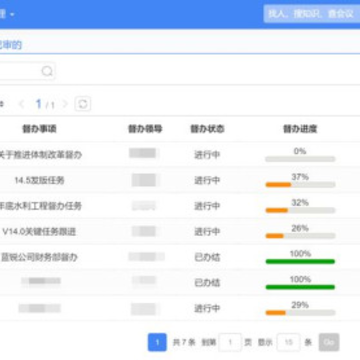The height and width of the screenshot is (360, 360).
Task: Open the 蓝锐公司财务部督办 item
Action: pos(39,257)
